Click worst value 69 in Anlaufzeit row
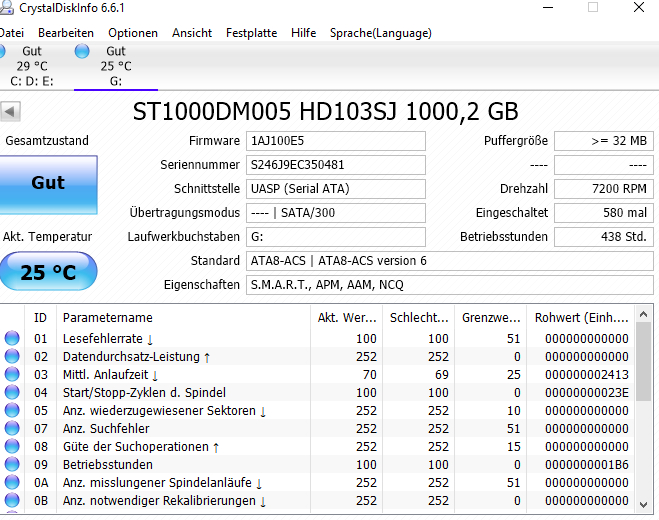659x520 pixels. [441, 375]
